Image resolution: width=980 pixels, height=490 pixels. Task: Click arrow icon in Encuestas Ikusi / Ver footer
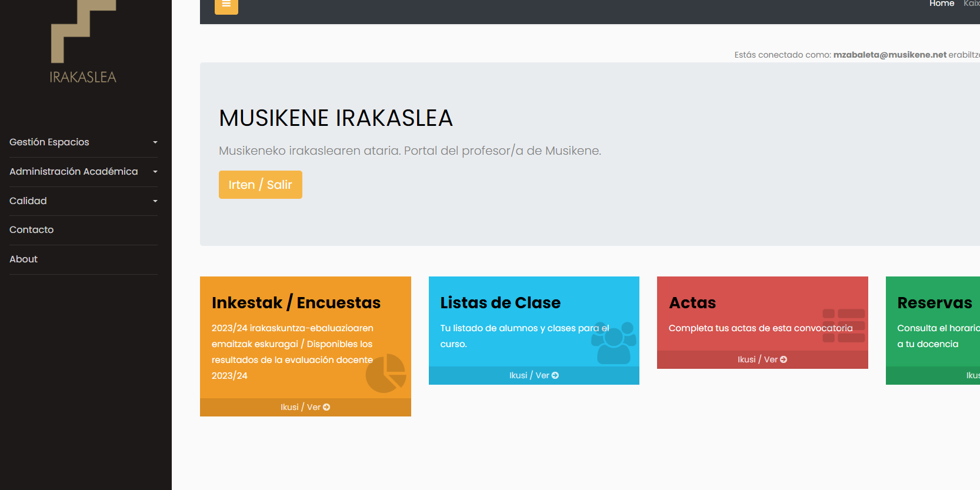(x=326, y=407)
